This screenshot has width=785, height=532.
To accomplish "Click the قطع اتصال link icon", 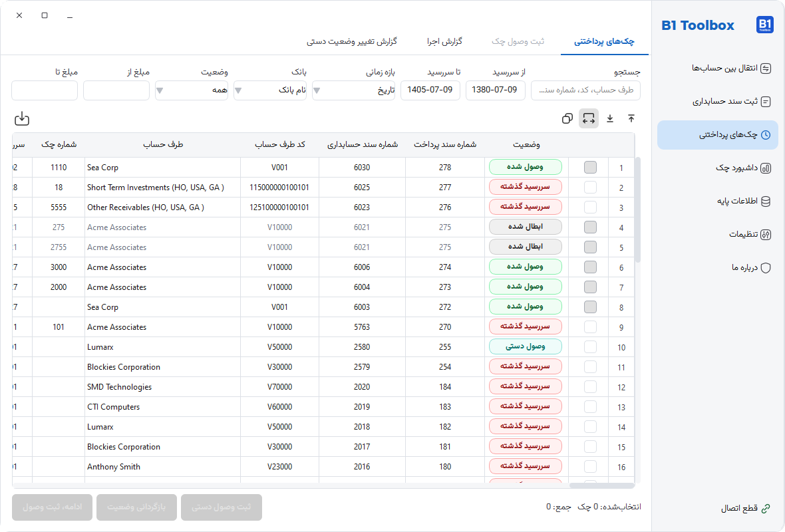I will (766, 509).
